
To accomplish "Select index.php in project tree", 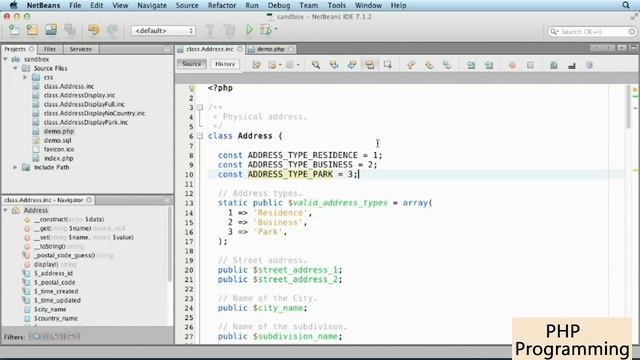I will 58,158.
